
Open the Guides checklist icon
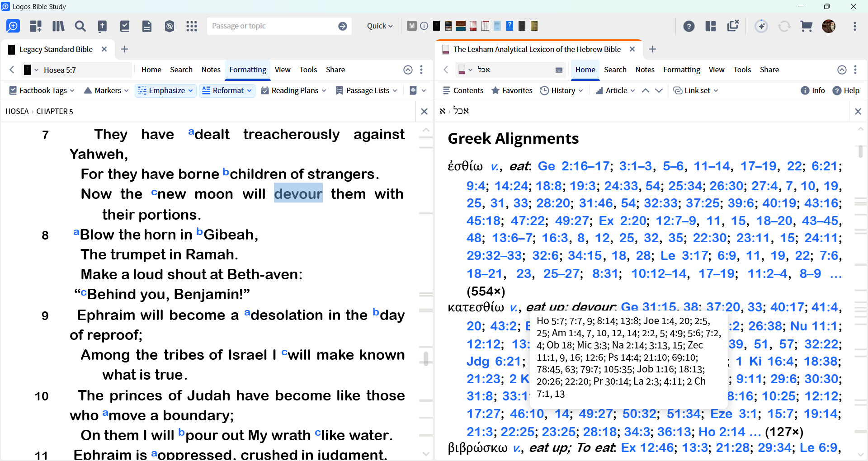click(125, 26)
